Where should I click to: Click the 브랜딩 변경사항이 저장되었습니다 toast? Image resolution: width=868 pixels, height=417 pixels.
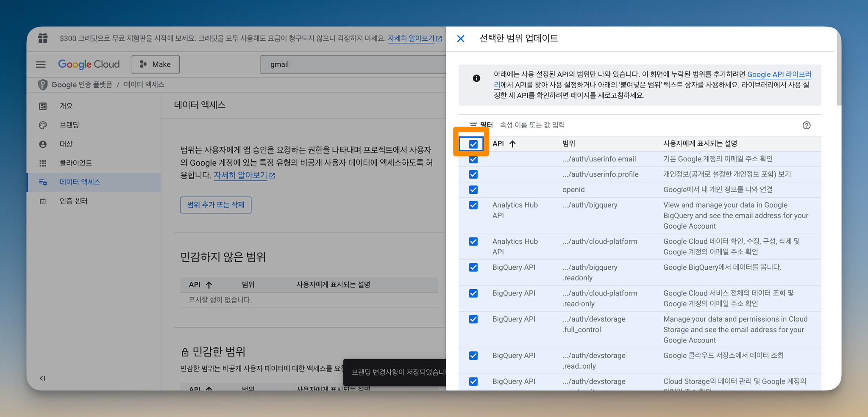[395, 372]
